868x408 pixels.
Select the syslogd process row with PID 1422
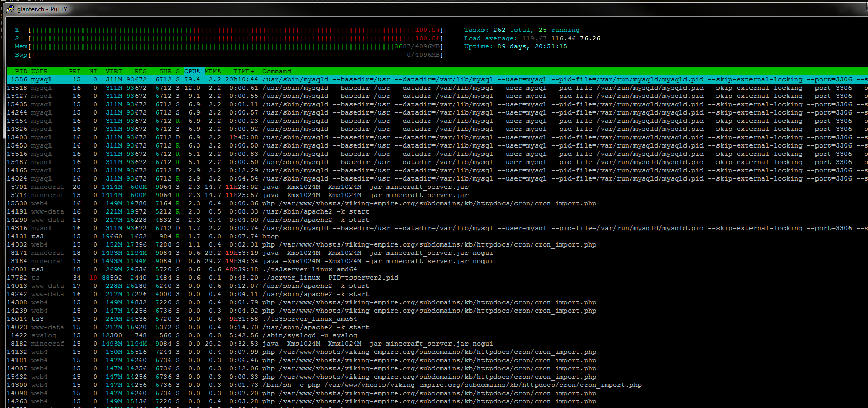pyautogui.click(x=206, y=335)
